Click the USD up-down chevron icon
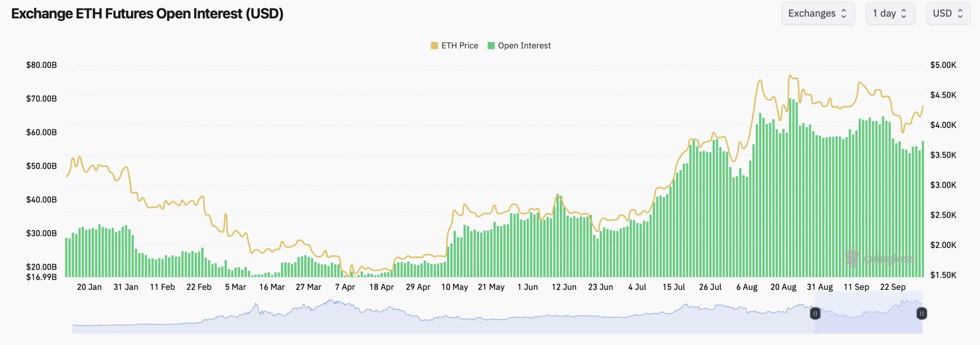Image resolution: width=980 pixels, height=345 pixels. tap(960, 13)
